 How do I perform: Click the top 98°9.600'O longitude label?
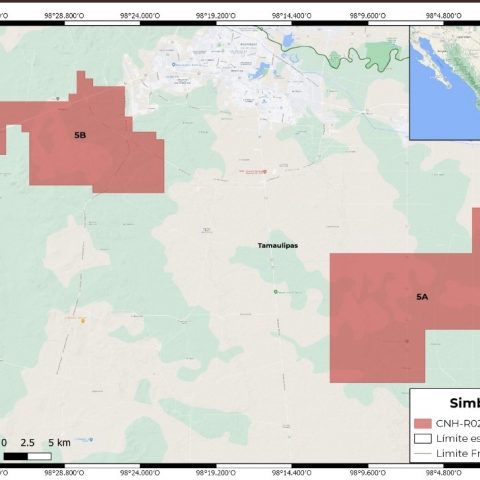click(368, 16)
